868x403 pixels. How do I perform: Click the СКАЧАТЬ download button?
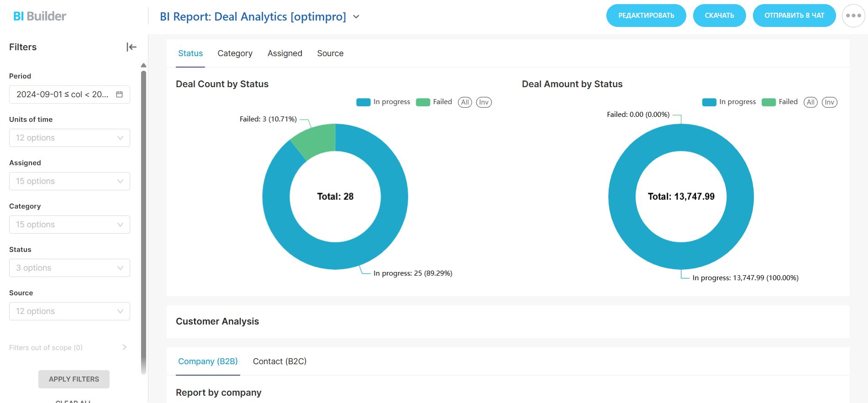tap(719, 16)
